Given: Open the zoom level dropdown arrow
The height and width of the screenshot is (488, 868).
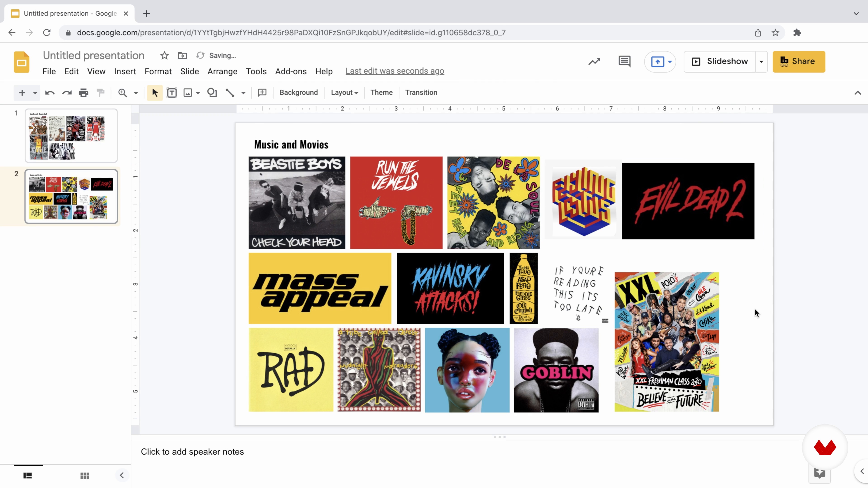Looking at the screenshot, I should pos(136,93).
